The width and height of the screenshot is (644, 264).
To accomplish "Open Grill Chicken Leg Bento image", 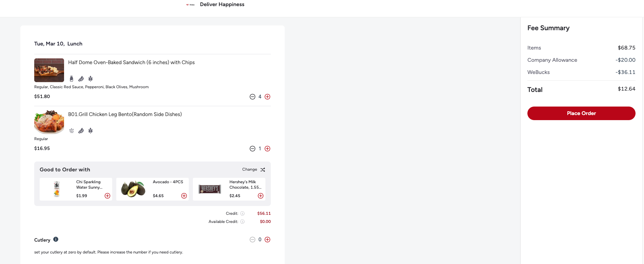I will 49,122.
